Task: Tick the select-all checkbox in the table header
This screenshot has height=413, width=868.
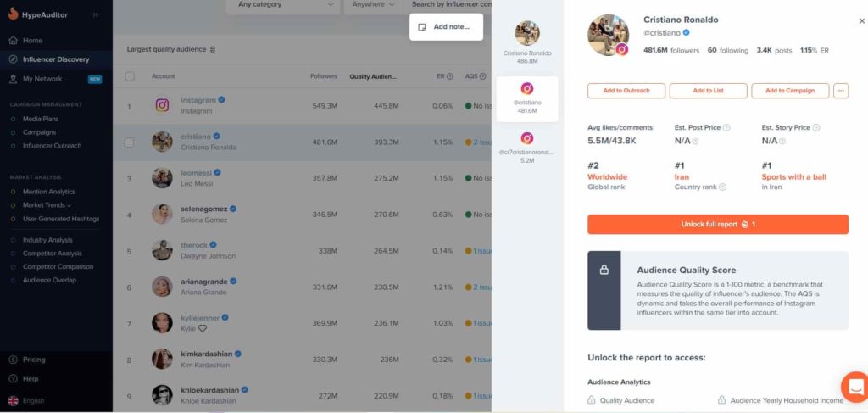Action: [x=130, y=76]
